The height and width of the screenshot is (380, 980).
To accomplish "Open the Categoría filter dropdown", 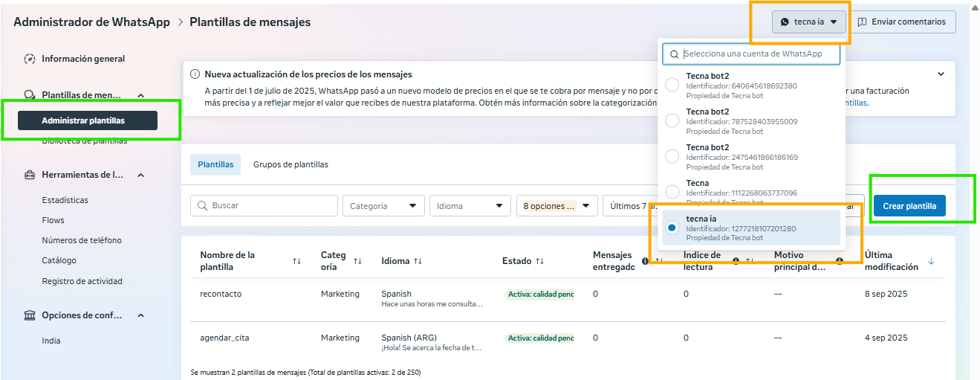I will (x=383, y=206).
